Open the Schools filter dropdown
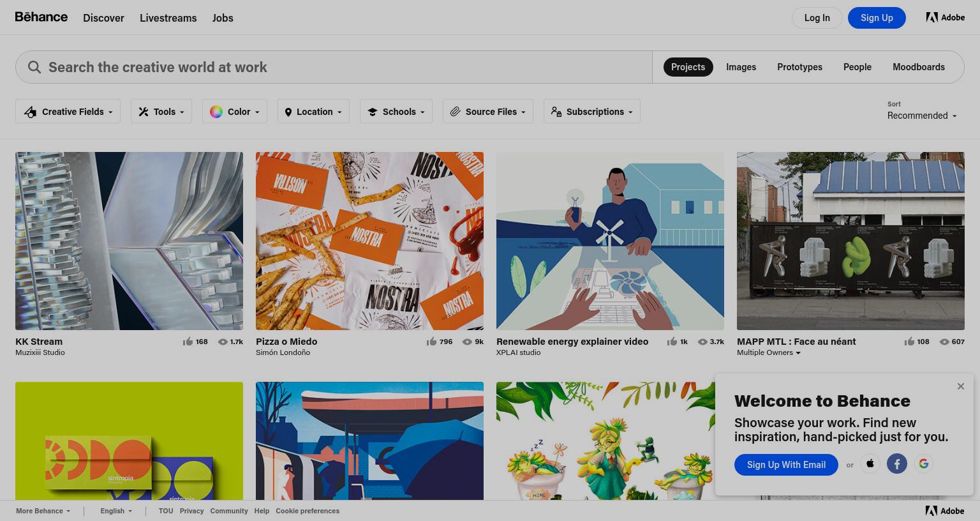980x521 pixels. 396,111
